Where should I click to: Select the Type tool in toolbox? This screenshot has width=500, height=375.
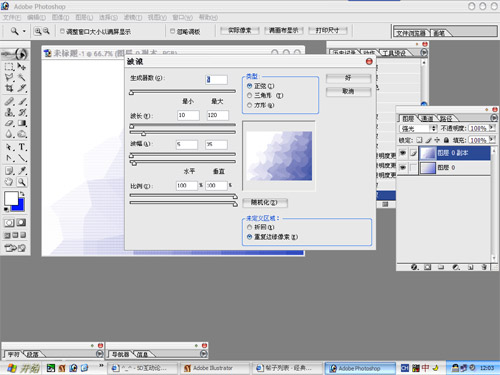[x=22, y=147]
